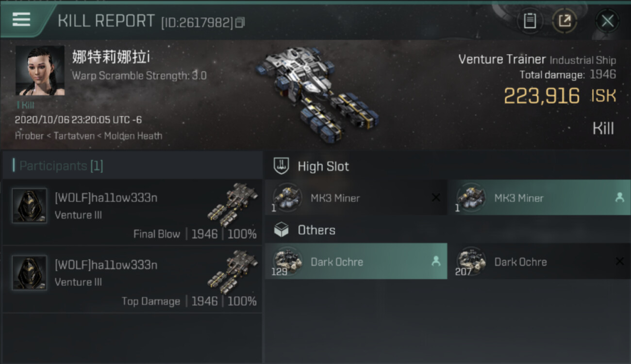Open Final Blow participant hallow333n
Viewport: 631px width, 364px height.
pyautogui.click(x=132, y=212)
